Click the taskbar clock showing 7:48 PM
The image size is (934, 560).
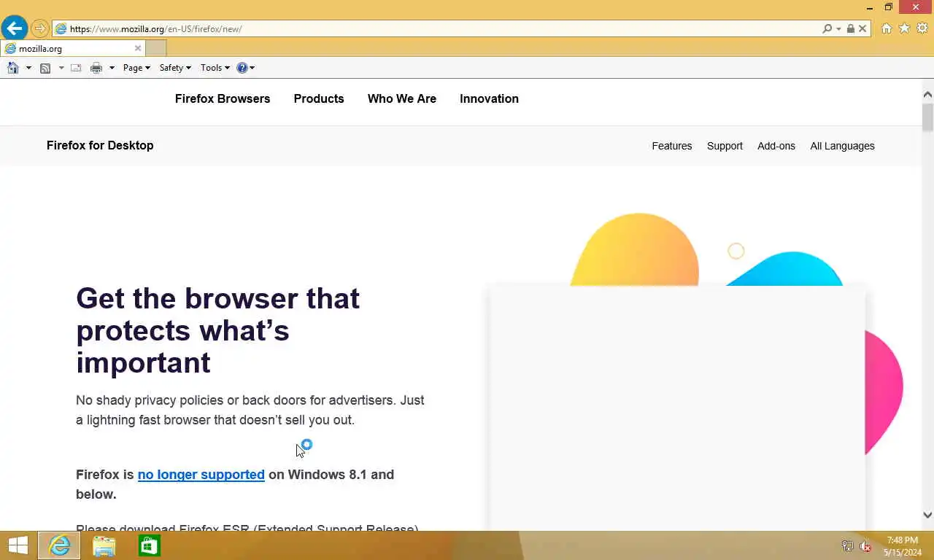pyautogui.click(x=902, y=546)
